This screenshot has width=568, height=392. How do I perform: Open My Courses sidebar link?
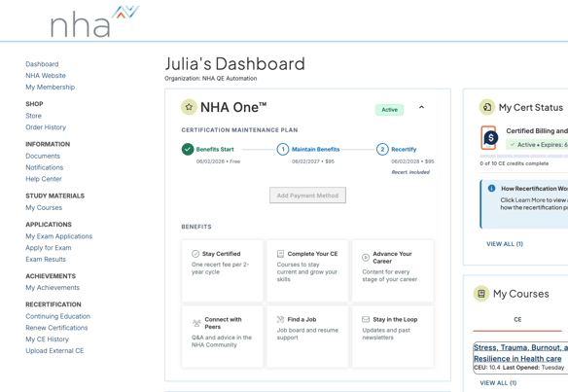(x=44, y=208)
